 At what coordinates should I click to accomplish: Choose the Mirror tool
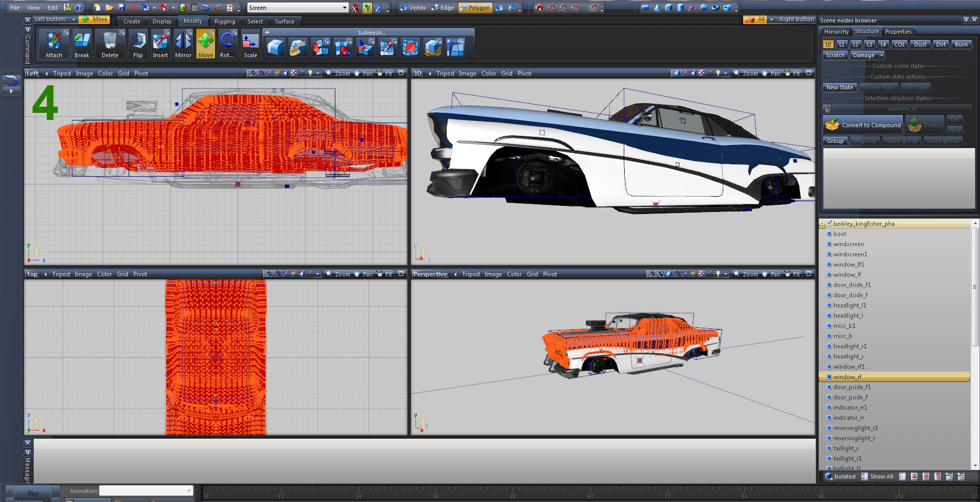[183, 44]
